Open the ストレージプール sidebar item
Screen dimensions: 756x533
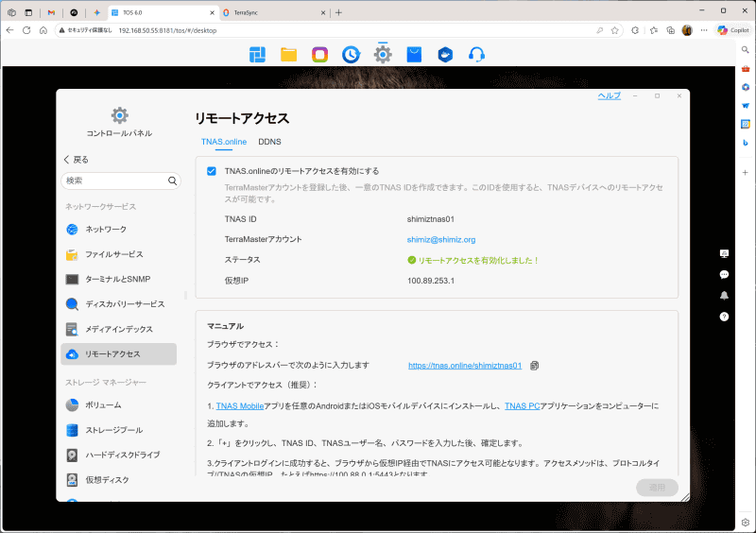click(119, 430)
